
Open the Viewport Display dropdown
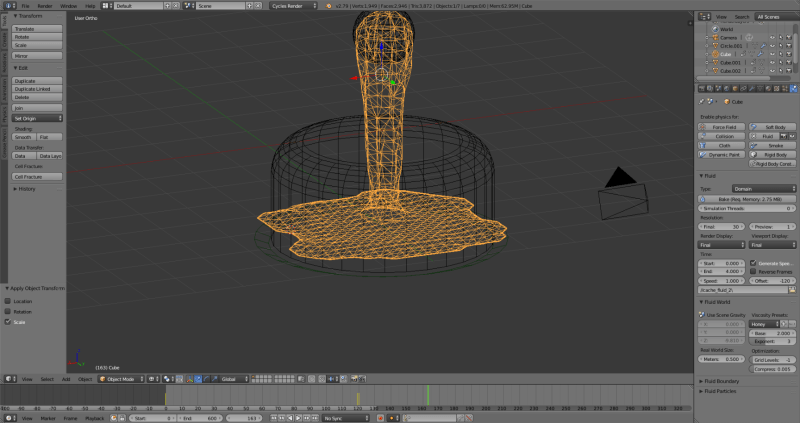772,245
